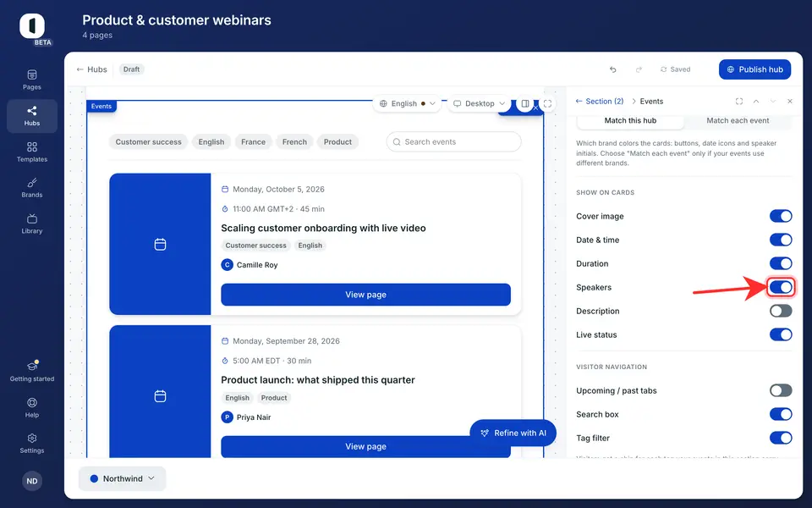This screenshot has height=508, width=812.
Task: Switch off the Duration toggle
Action: point(781,263)
